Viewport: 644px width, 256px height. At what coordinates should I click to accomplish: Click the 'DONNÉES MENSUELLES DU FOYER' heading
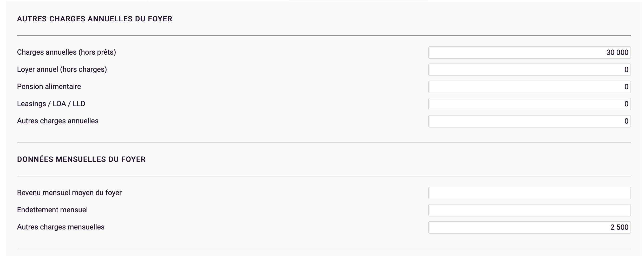(x=81, y=159)
